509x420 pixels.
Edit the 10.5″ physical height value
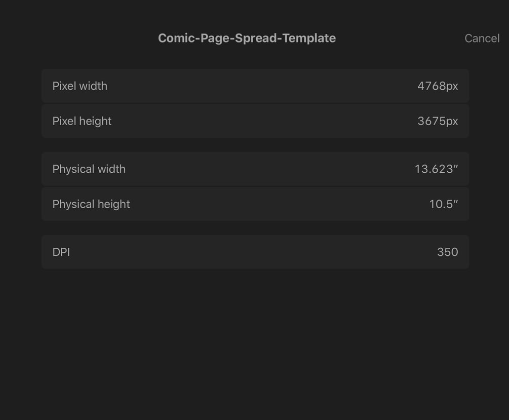(443, 204)
